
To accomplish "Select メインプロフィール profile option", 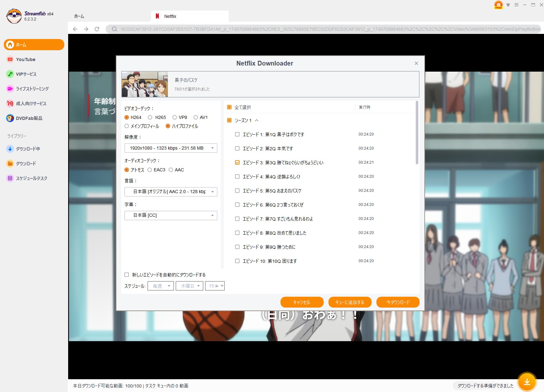I will [x=127, y=126].
